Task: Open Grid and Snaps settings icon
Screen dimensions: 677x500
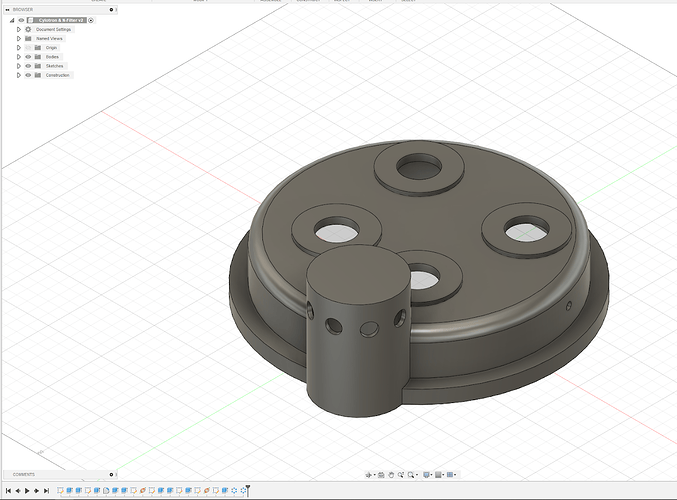Action: tap(438, 475)
